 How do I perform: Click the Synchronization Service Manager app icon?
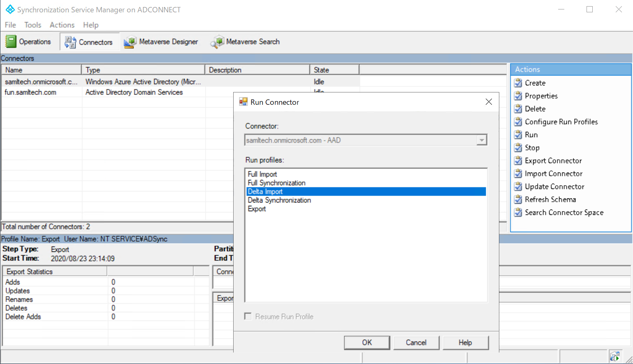pos(10,9)
